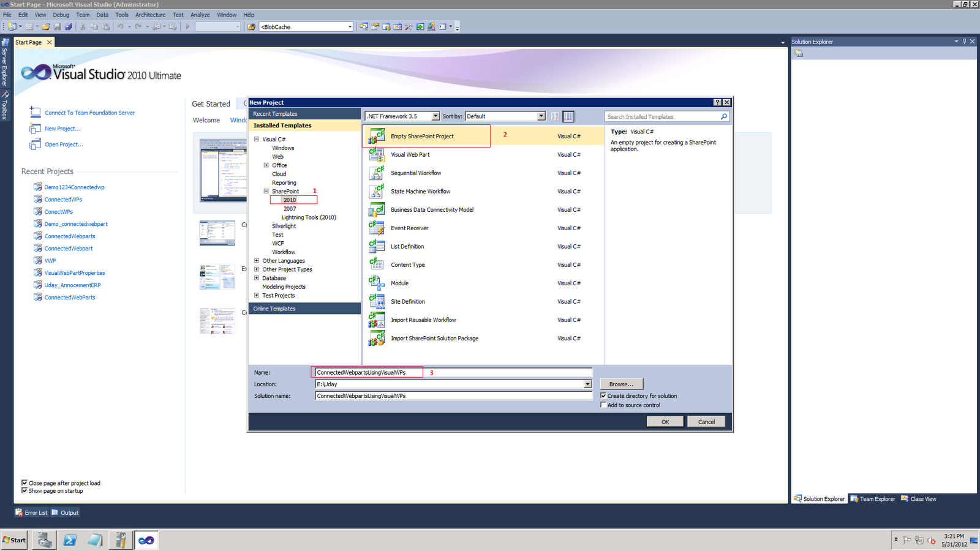Toggle Create directory for solution checkbox

pos(603,395)
